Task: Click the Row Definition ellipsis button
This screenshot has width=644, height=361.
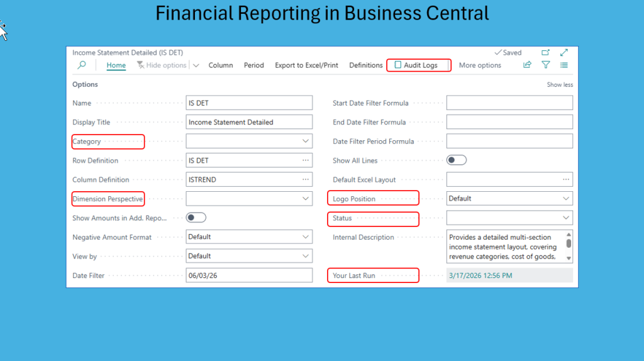Action: pyautogui.click(x=306, y=160)
